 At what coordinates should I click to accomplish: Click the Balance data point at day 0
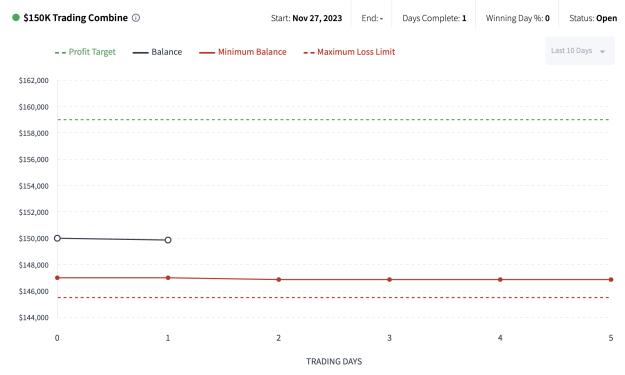(x=57, y=238)
